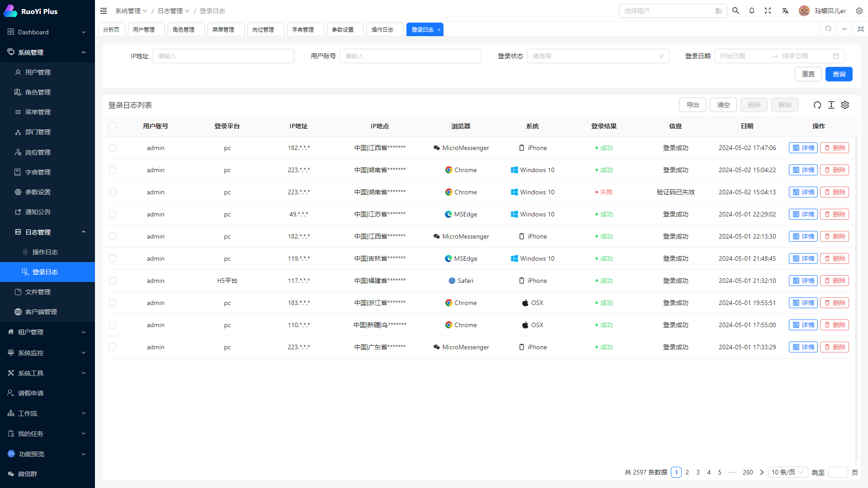This screenshot has width=868, height=488.
Task: Click the 清空 clear button
Action: pyautogui.click(x=723, y=105)
